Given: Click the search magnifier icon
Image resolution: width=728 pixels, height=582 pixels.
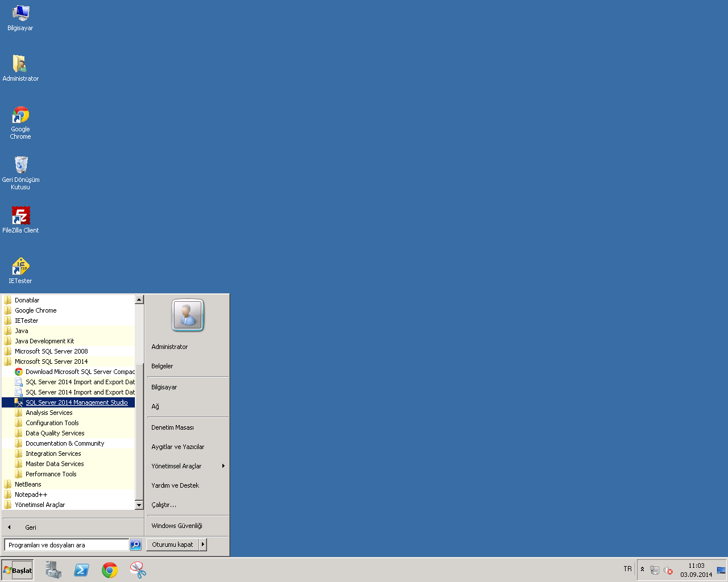Looking at the screenshot, I should click(135, 544).
